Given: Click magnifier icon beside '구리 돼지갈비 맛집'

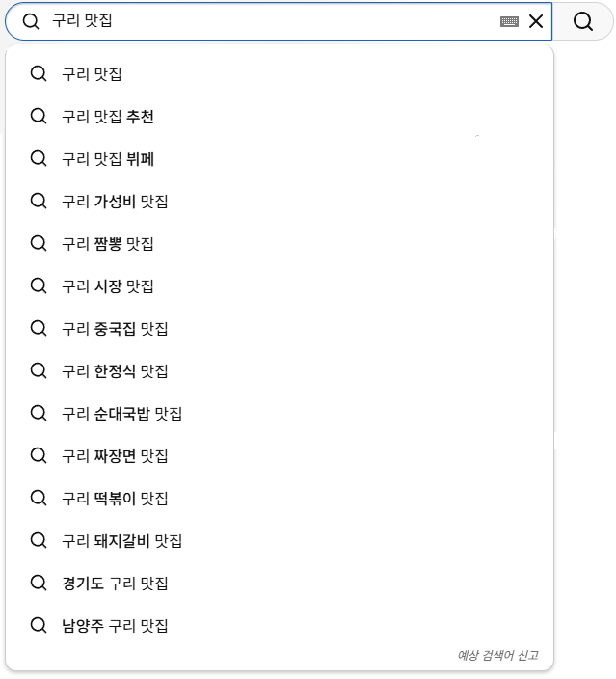Looking at the screenshot, I should (39, 540).
